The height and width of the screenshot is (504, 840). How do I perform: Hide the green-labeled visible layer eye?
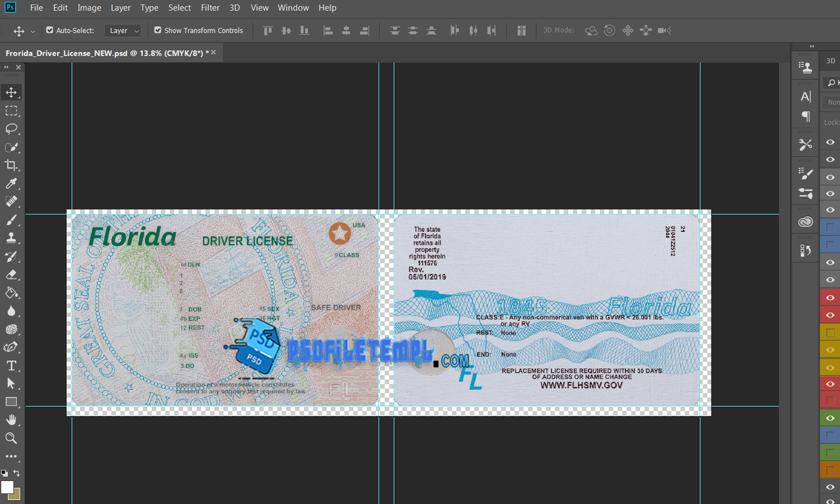pos(830,419)
